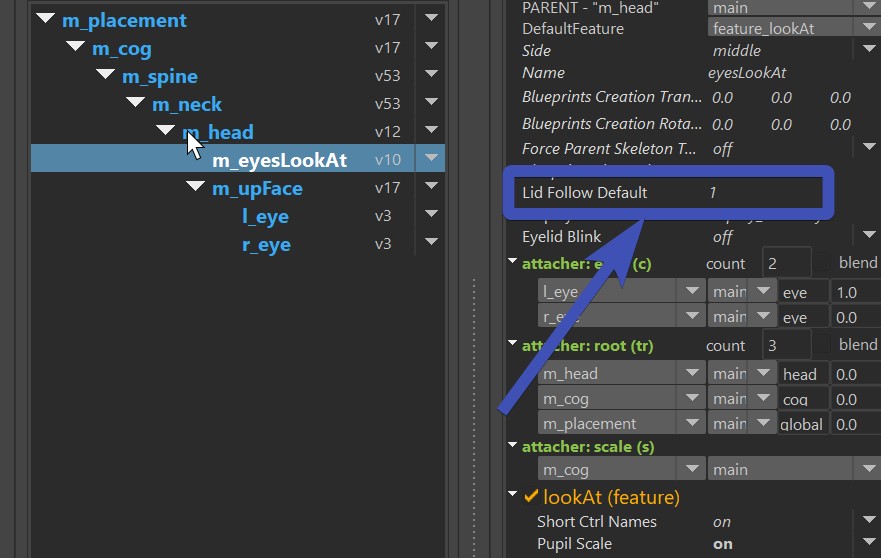Image resolution: width=881 pixels, height=558 pixels.
Task: Click version arrow for r_eye row
Action: pyautogui.click(x=431, y=242)
